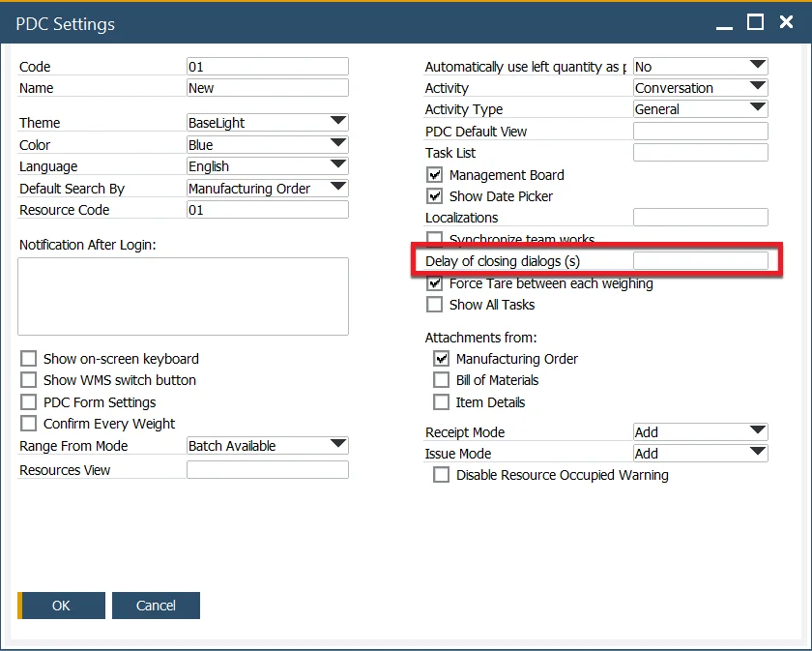Open the Color dropdown
The height and width of the screenshot is (651, 812).
pos(268,144)
